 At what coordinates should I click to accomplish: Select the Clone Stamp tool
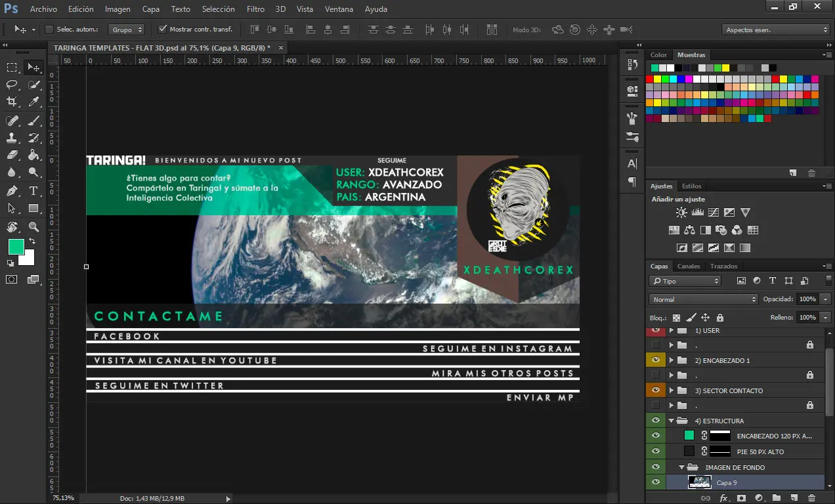[12, 138]
